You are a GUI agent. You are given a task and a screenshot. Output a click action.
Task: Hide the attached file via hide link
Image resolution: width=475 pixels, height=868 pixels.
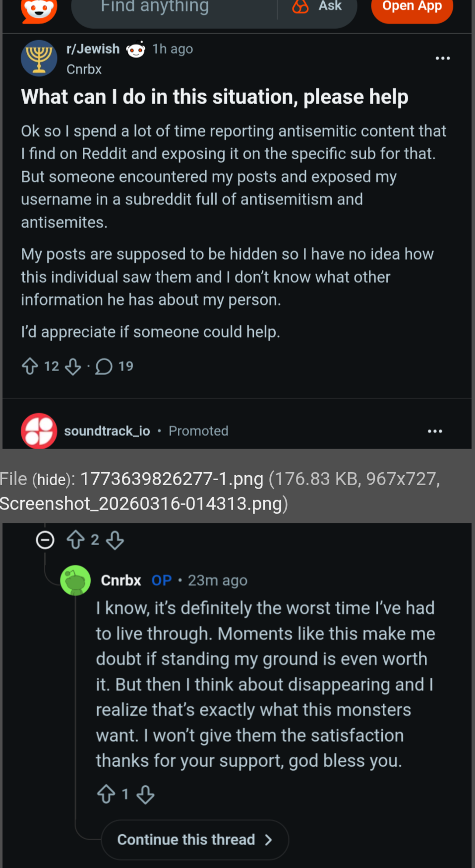[x=52, y=480]
